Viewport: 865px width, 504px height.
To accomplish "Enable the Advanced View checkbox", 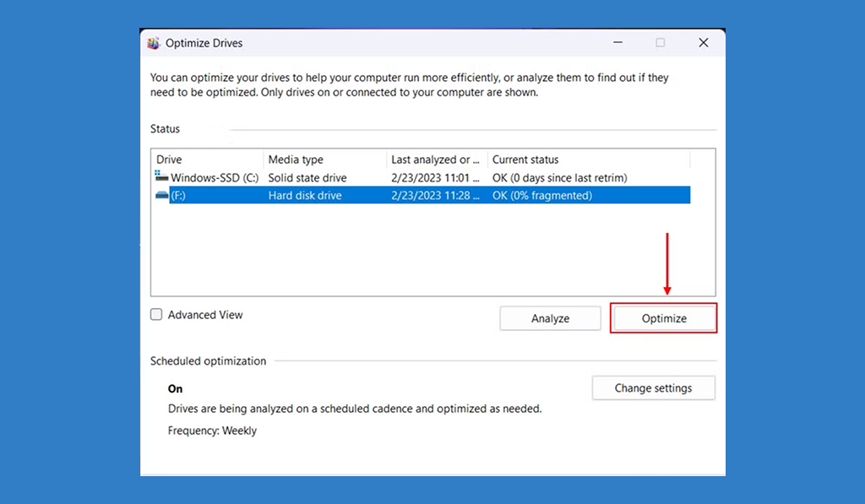I will (x=156, y=314).
